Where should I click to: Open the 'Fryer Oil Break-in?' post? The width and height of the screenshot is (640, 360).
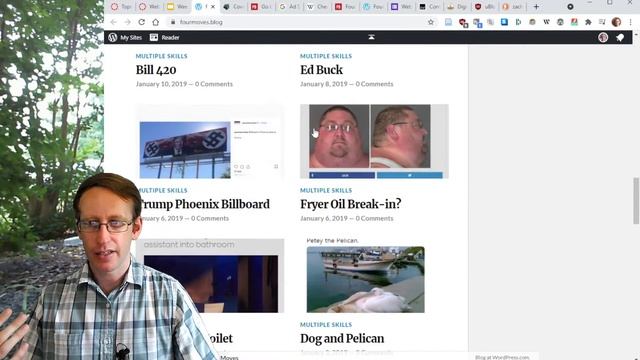click(351, 204)
